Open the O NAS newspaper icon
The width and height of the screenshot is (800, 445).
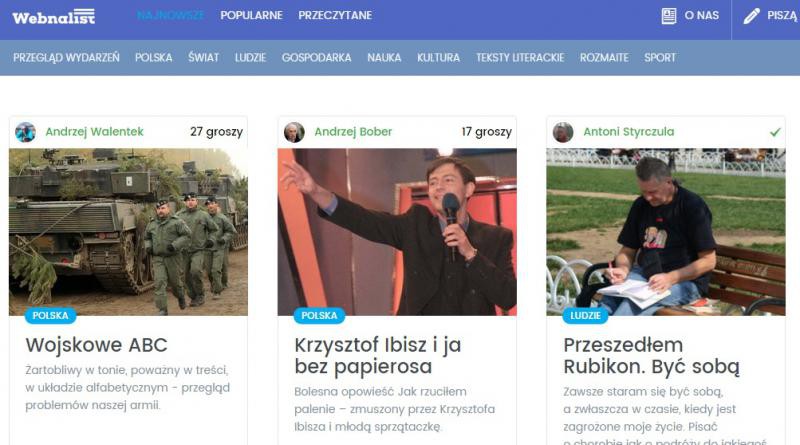point(668,16)
